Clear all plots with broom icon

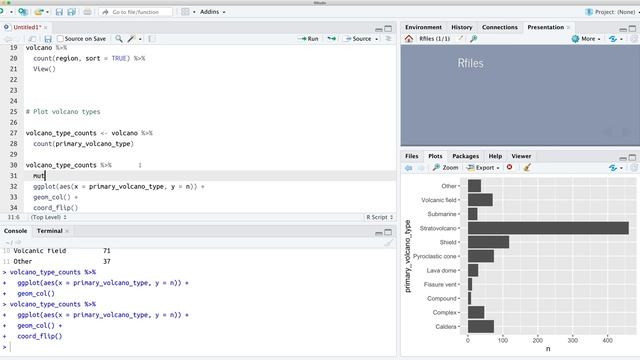pos(527,167)
